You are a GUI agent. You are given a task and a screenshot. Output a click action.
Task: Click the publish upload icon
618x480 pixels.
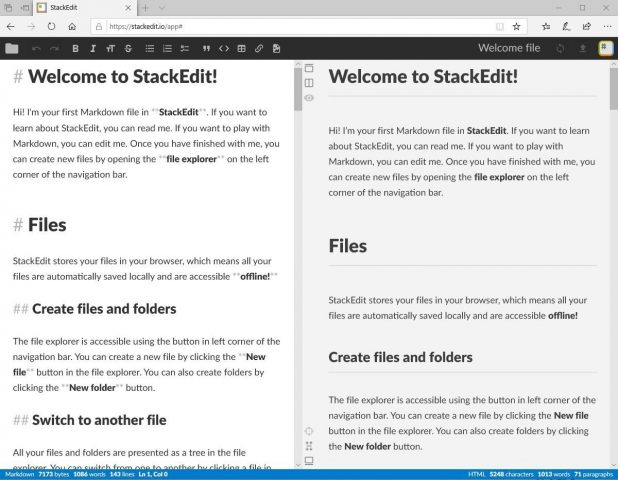[583, 48]
